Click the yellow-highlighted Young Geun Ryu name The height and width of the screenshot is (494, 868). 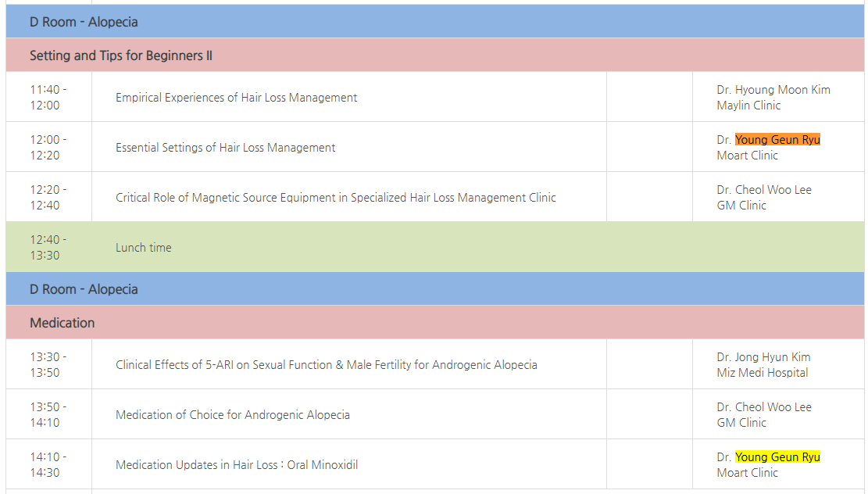(x=777, y=457)
